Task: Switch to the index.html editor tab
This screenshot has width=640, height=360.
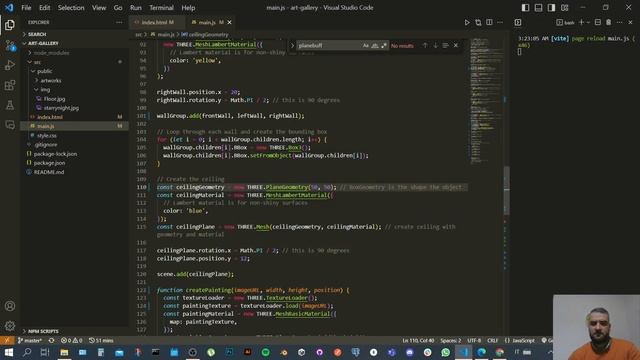Action: [x=156, y=22]
